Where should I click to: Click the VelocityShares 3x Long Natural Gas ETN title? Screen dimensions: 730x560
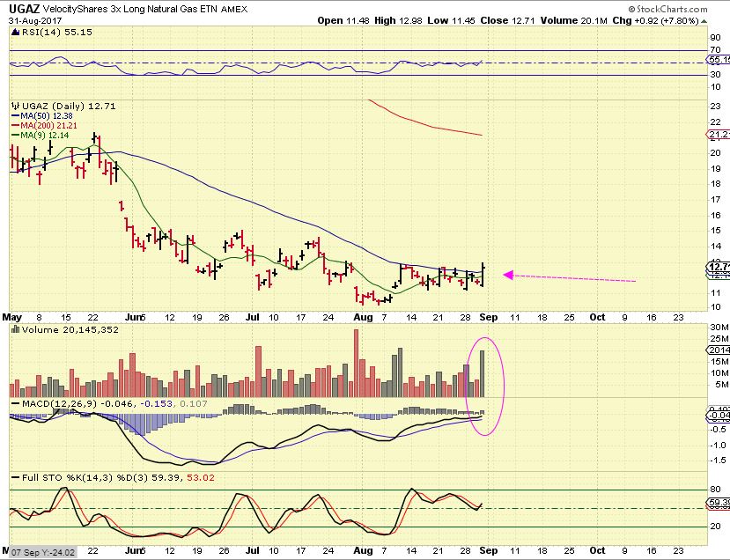(x=130, y=10)
